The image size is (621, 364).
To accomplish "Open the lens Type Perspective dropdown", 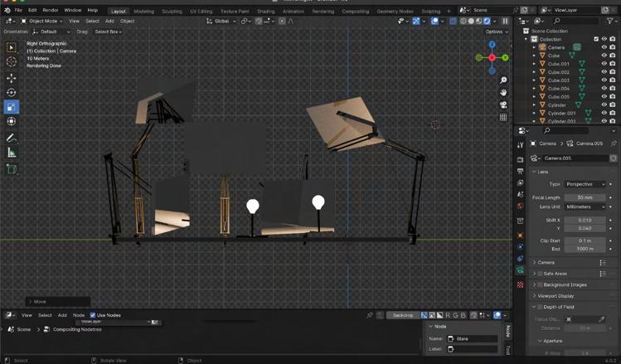I will (x=585, y=184).
